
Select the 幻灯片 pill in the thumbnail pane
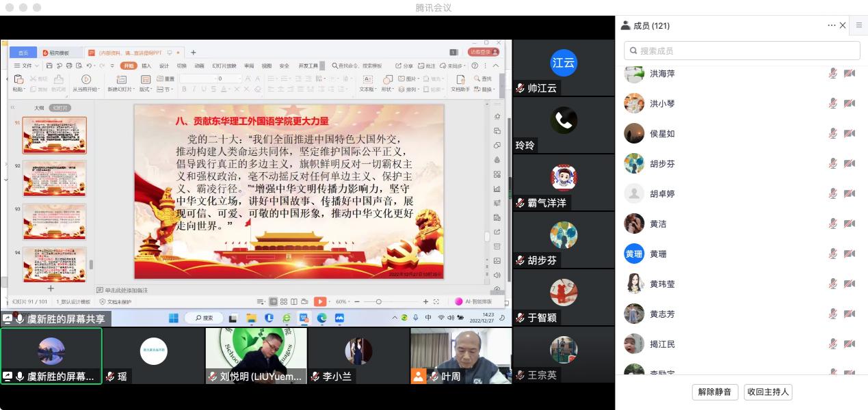click(x=60, y=108)
